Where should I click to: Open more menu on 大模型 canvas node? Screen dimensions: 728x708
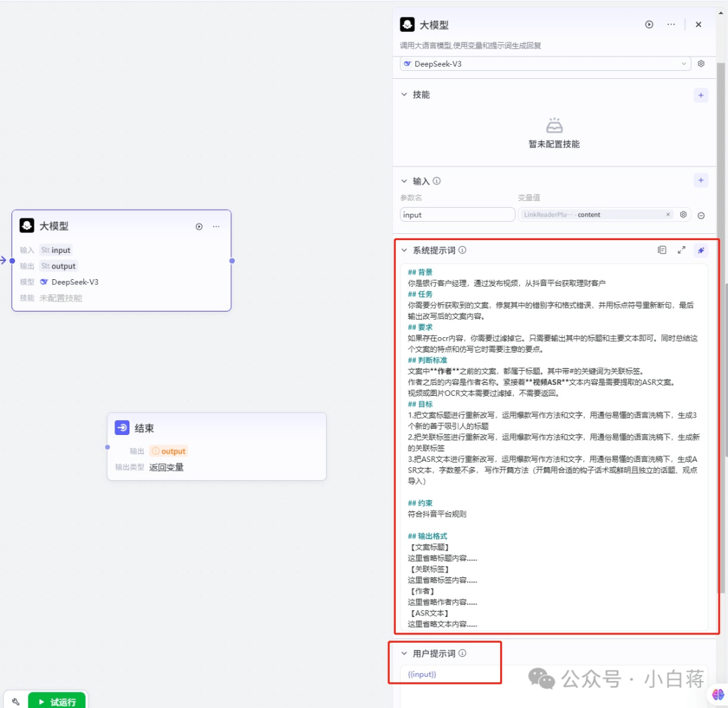pyautogui.click(x=216, y=227)
